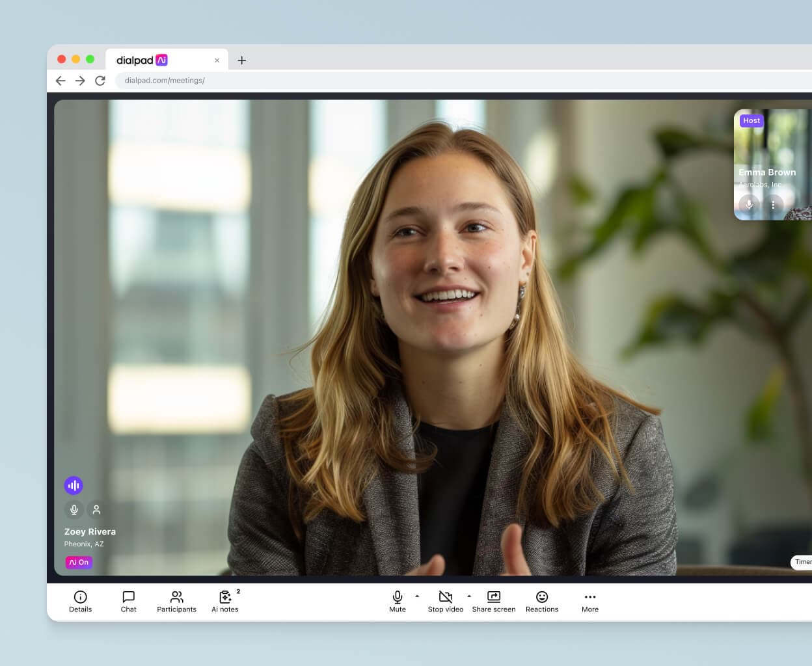The width and height of the screenshot is (812, 666).
Task: Click Emma Brown's mute microphone indicator
Action: (x=749, y=205)
